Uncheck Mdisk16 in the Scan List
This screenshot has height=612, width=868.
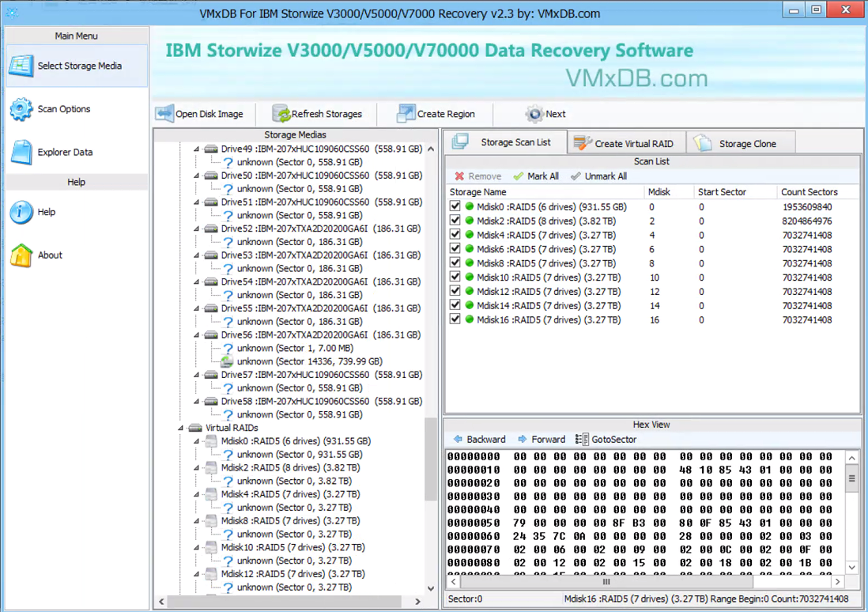455,319
